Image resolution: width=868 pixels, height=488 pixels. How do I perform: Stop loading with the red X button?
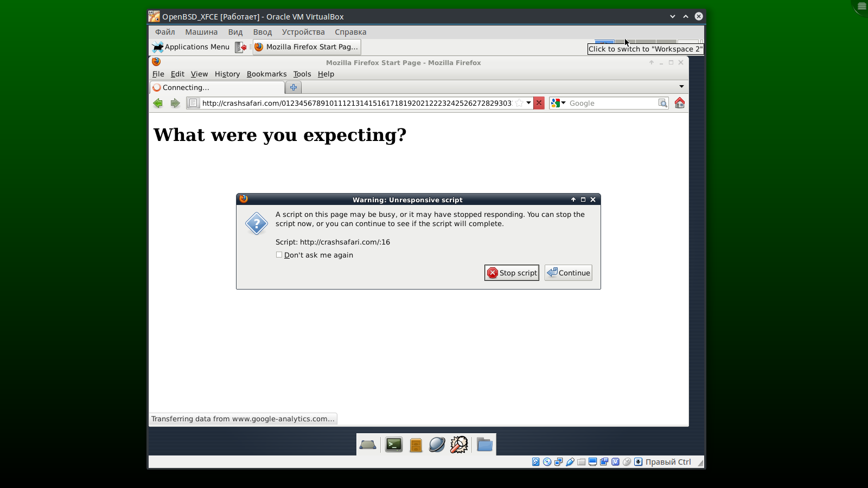pyautogui.click(x=539, y=103)
